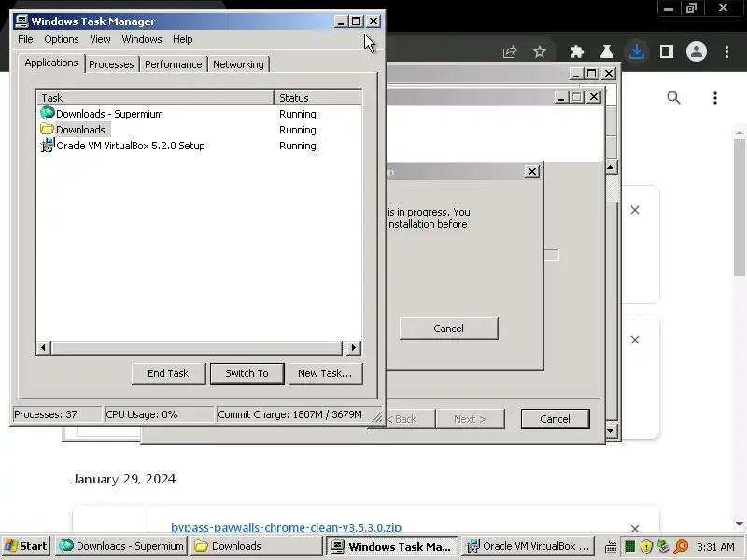
Task: Click the CPU Usage: 0% status entry
Action: click(x=158, y=414)
